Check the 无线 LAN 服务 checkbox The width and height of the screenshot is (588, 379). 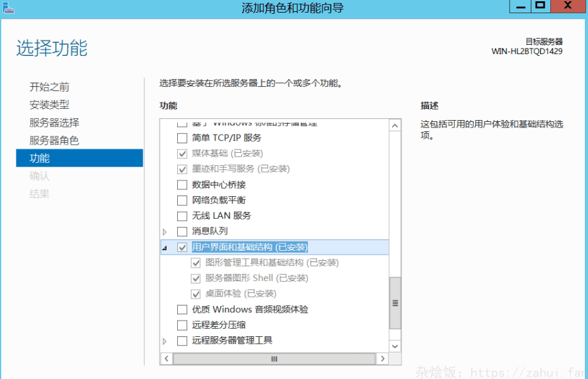click(x=182, y=216)
